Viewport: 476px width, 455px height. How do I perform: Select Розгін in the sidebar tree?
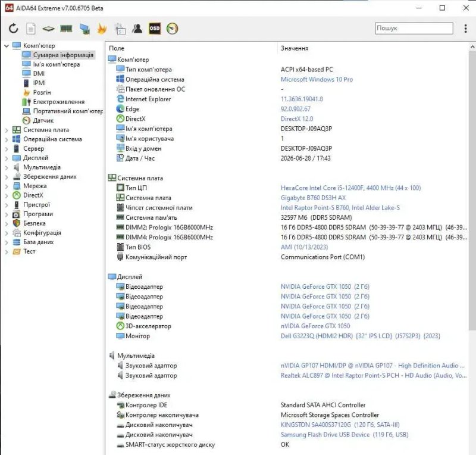point(42,92)
